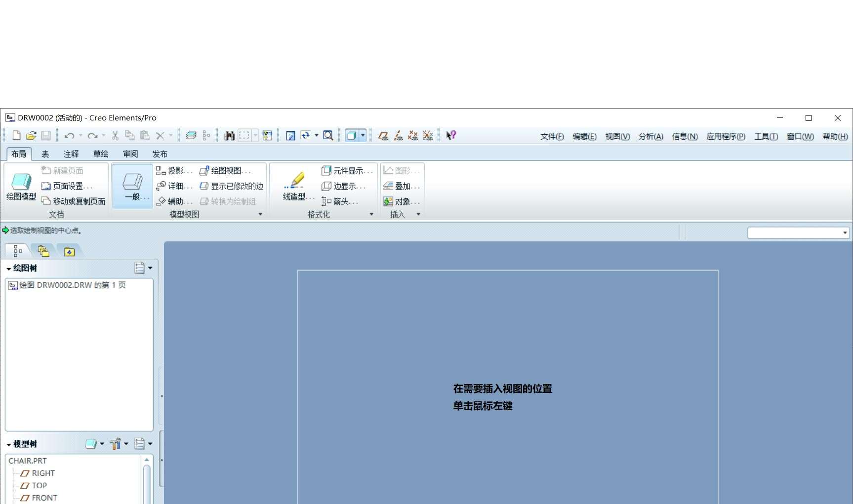Expand the 模型视图 group arrow
Screen dimensions: 853x504
(x=260, y=214)
